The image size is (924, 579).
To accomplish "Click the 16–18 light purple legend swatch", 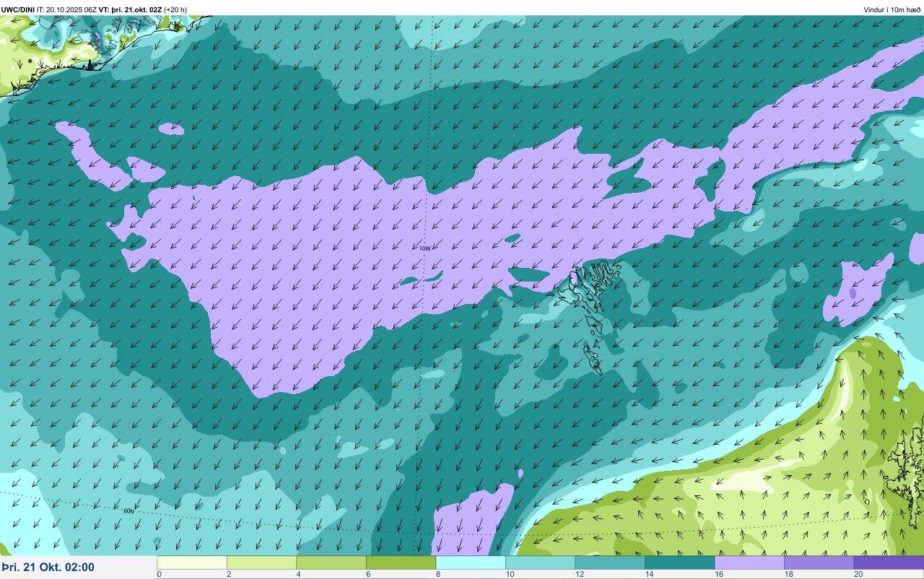I will pos(749,562).
